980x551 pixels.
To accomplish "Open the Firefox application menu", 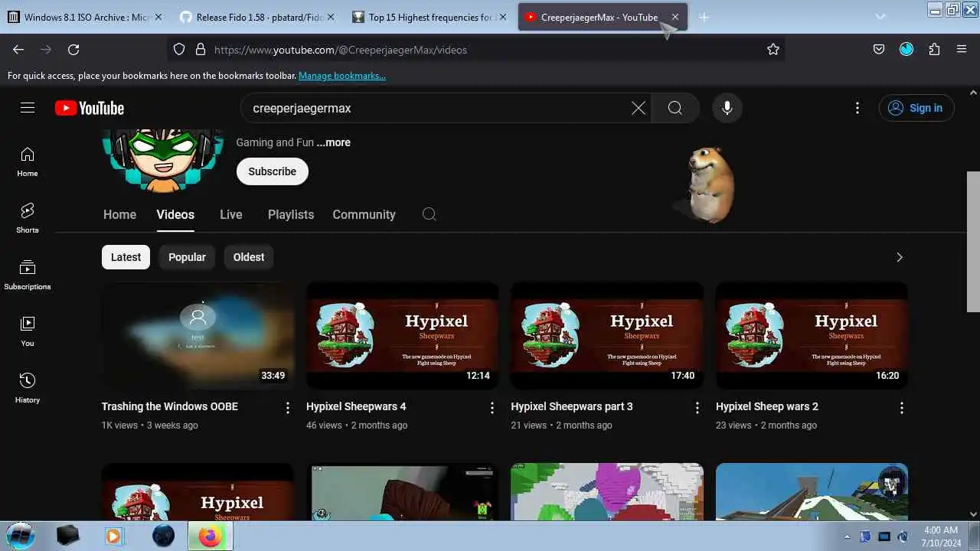I will [962, 49].
